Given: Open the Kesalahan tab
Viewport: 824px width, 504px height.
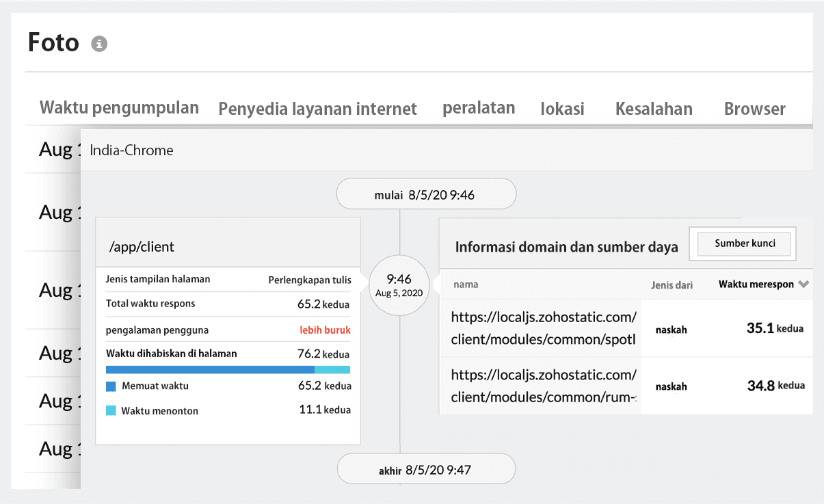Looking at the screenshot, I should tap(654, 109).
